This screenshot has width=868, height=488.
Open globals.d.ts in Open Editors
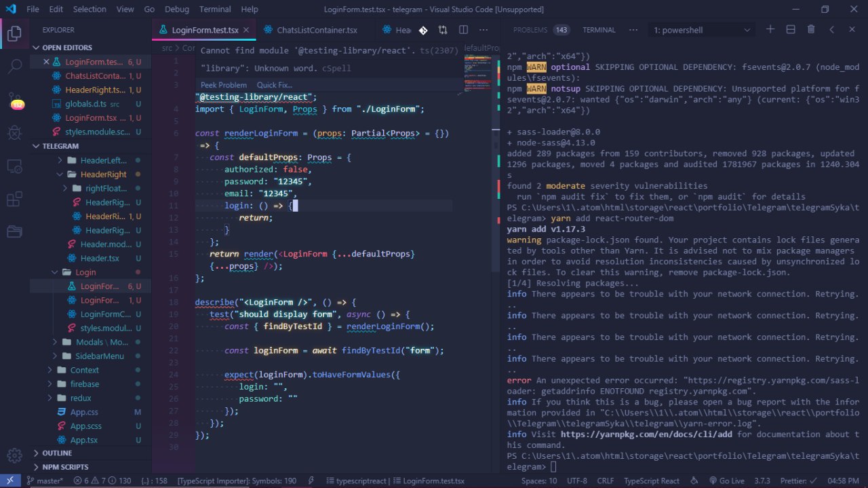coord(90,104)
